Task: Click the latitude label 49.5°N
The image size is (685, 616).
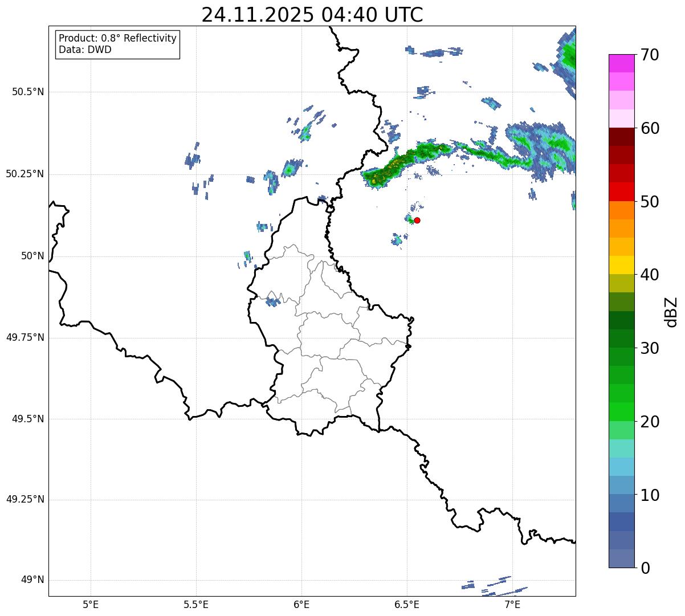Action: click(x=28, y=419)
